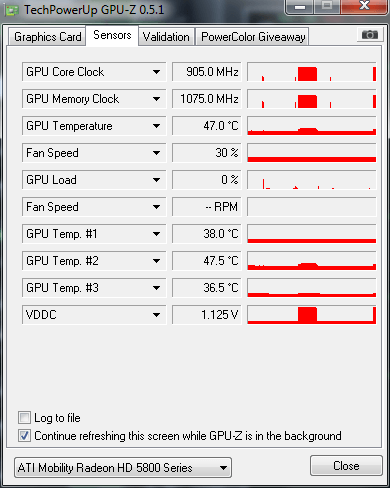Enable the Log to file checkbox

pos(24,418)
